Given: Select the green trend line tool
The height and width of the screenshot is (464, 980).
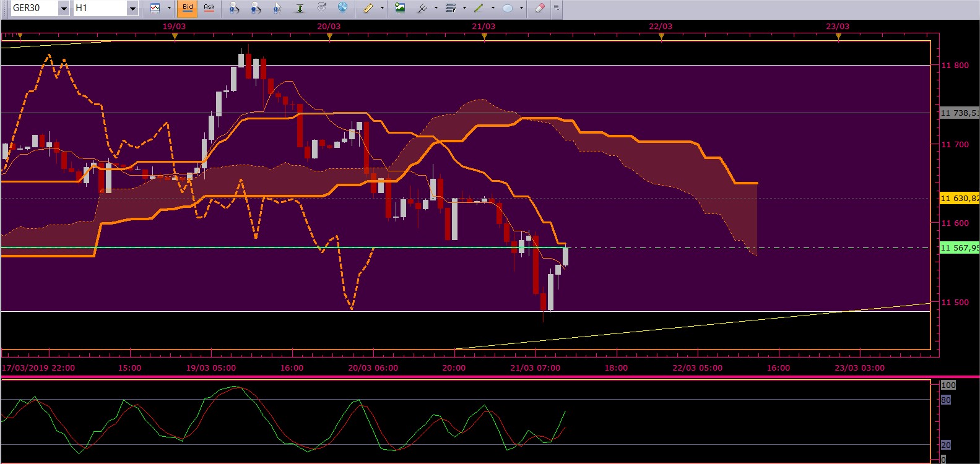Looking at the screenshot, I should (479, 8).
